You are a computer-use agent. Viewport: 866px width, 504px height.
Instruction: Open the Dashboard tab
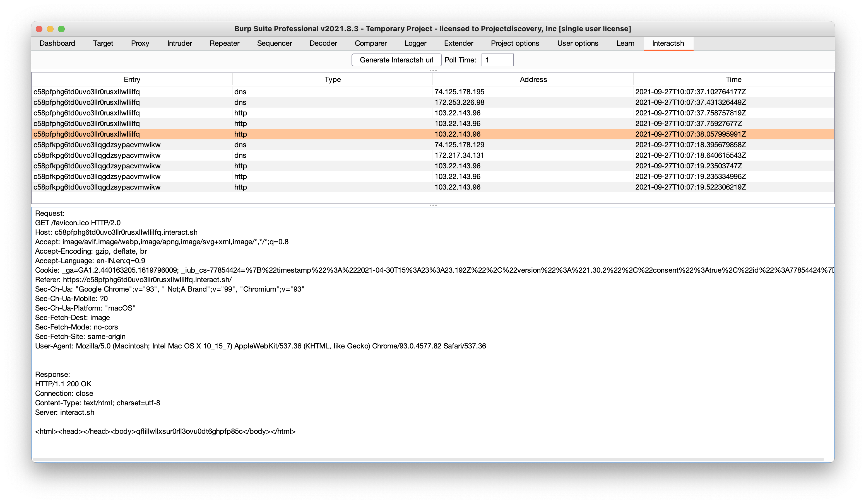[x=57, y=43]
